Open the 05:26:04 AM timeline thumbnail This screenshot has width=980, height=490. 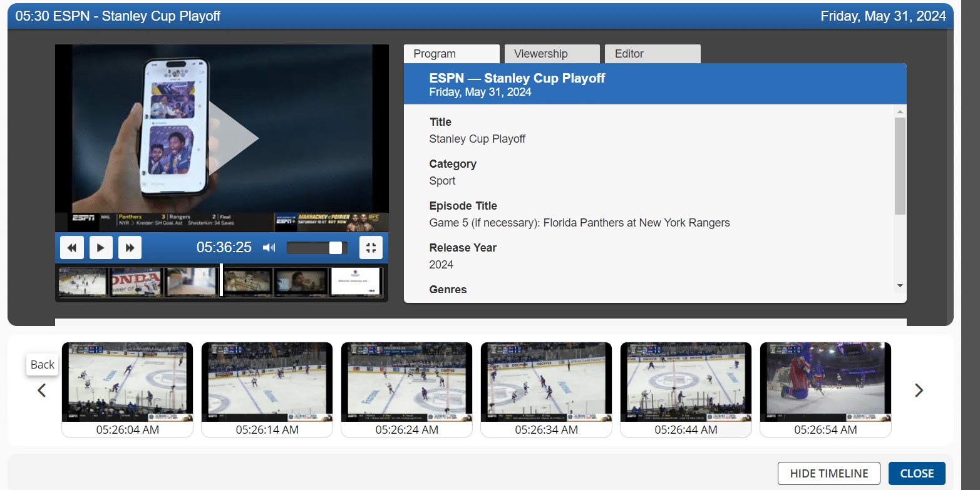[x=128, y=382]
